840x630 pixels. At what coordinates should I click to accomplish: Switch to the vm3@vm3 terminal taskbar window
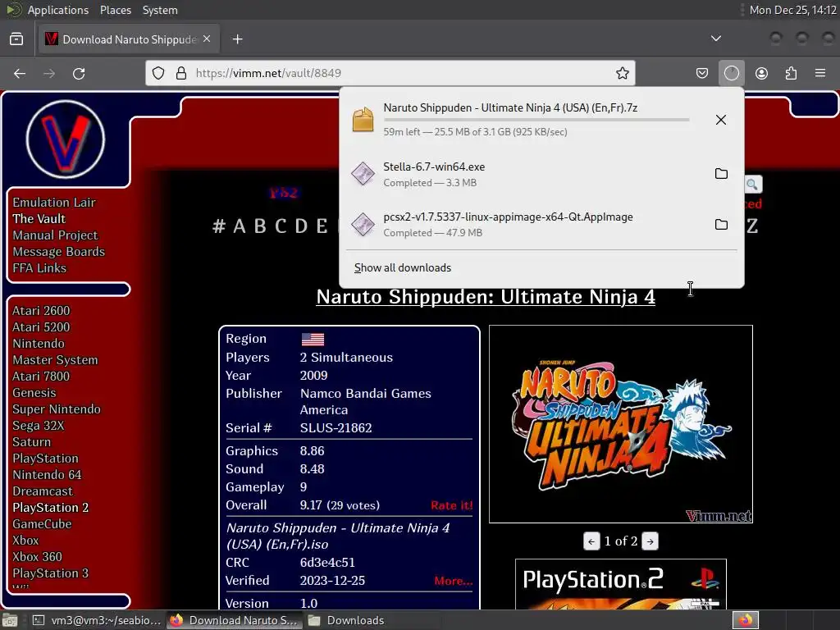click(x=97, y=620)
